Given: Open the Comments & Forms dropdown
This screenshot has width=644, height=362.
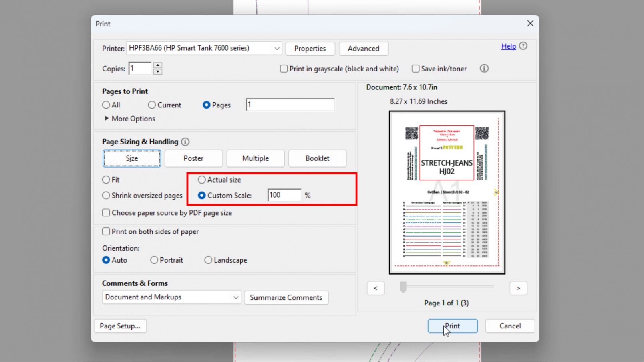Looking at the screenshot, I should click(x=236, y=297).
